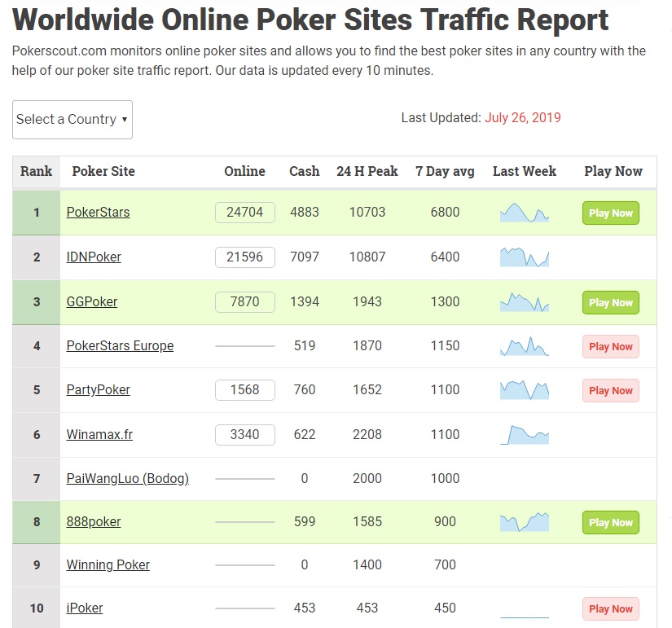Click rank number 8 cell

point(37,521)
